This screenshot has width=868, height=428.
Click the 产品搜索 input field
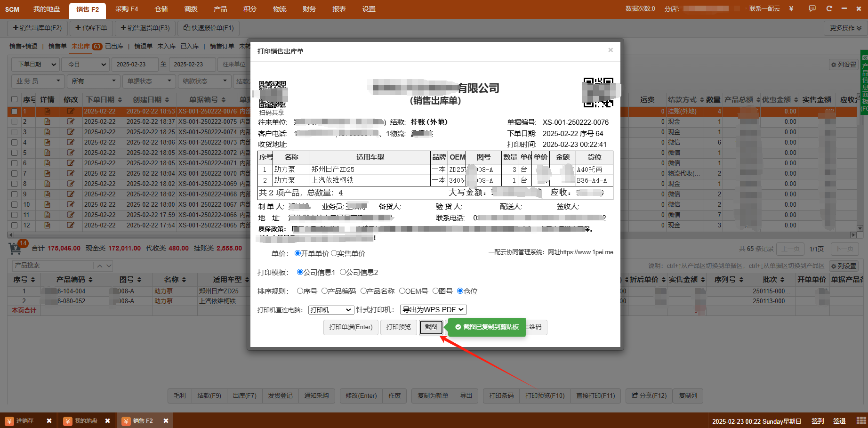pyautogui.click(x=53, y=266)
